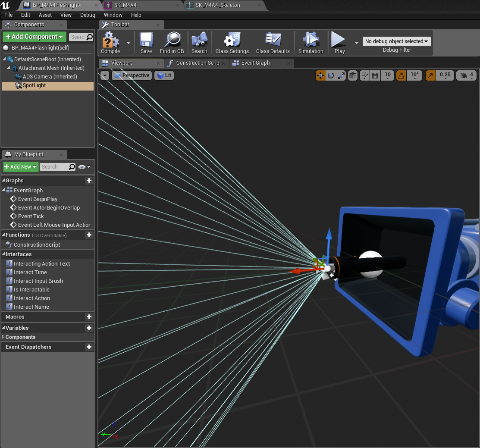Open the debug object selection dropdown
The width and height of the screenshot is (480, 448).
tap(397, 41)
